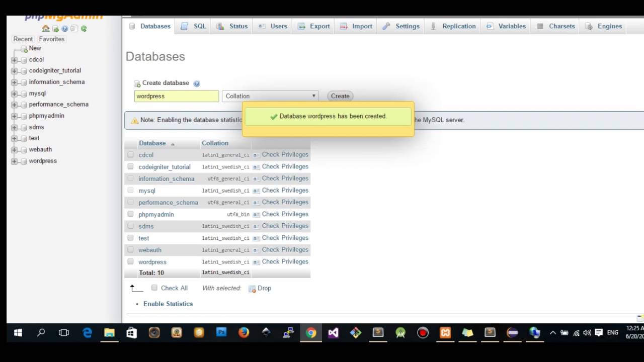Check the webauth database checkbox
Viewport: 644px width, 362px height.
point(130,250)
